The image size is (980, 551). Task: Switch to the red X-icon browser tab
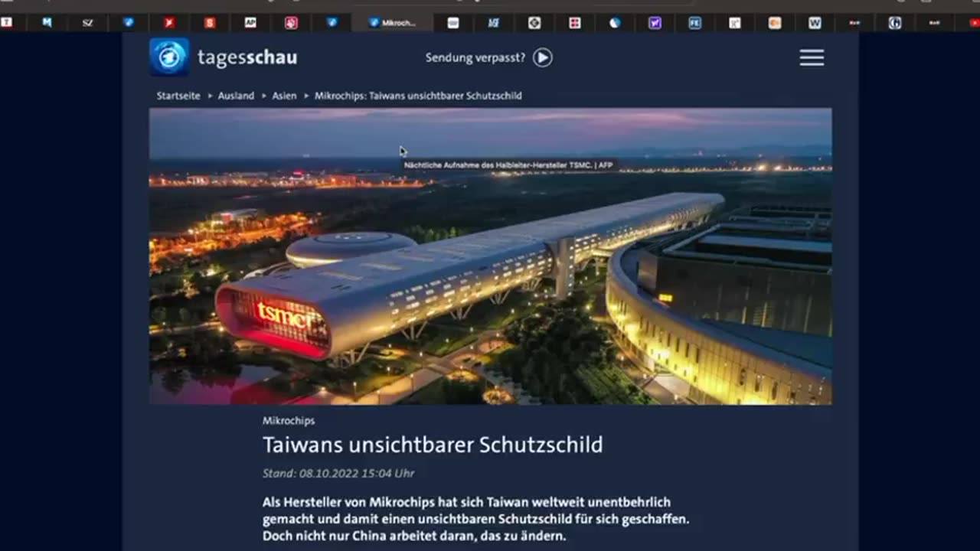tap(169, 23)
